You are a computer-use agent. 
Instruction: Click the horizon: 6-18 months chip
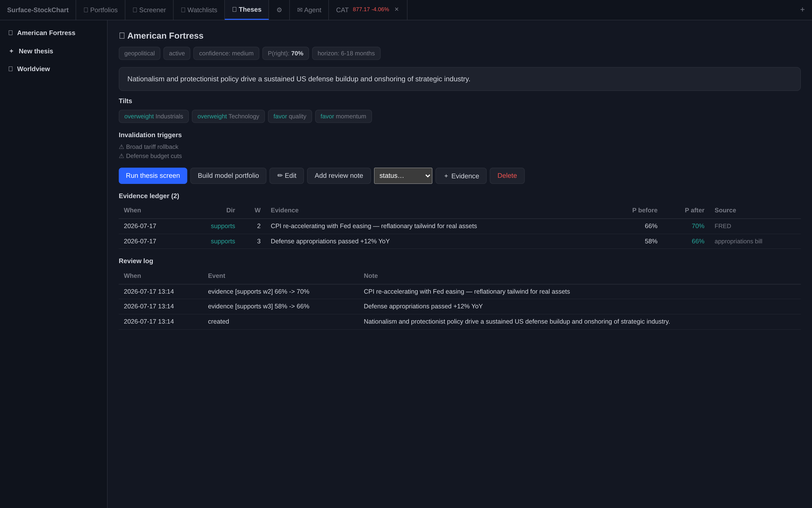point(346,53)
